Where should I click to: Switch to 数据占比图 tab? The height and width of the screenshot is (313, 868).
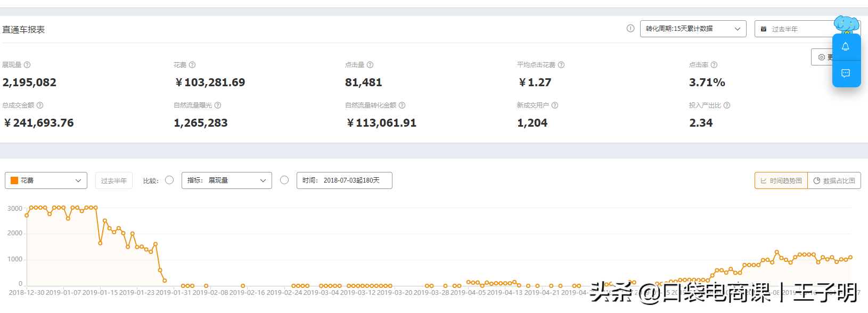click(x=834, y=180)
